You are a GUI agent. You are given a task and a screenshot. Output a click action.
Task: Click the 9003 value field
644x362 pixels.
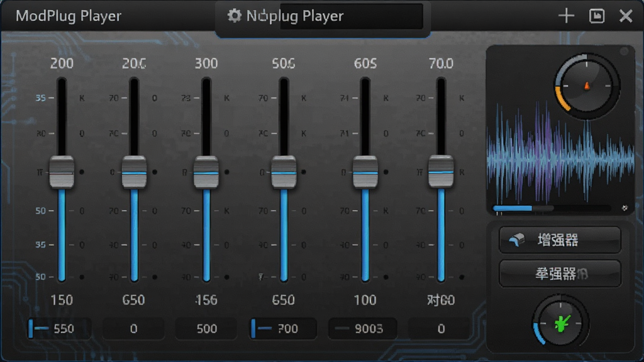point(363,329)
